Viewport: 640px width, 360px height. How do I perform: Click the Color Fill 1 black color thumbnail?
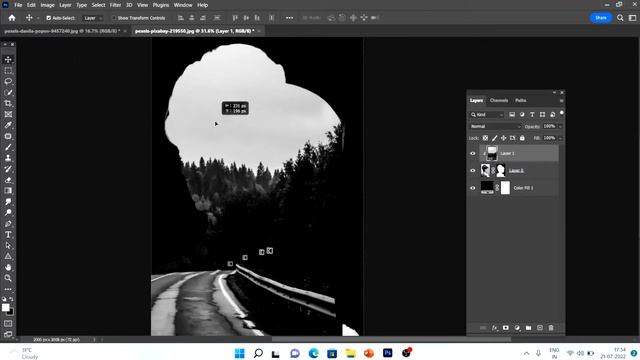[x=487, y=188]
